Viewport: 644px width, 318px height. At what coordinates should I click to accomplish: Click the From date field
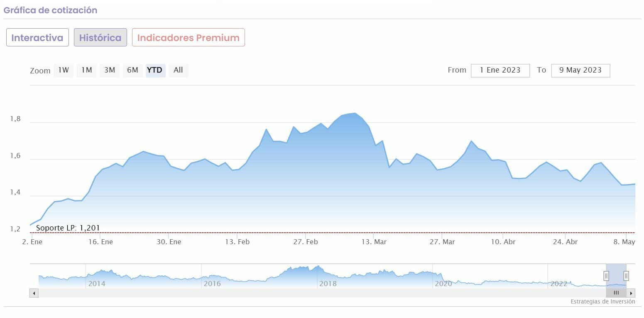pyautogui.click(x=500, y=70)
